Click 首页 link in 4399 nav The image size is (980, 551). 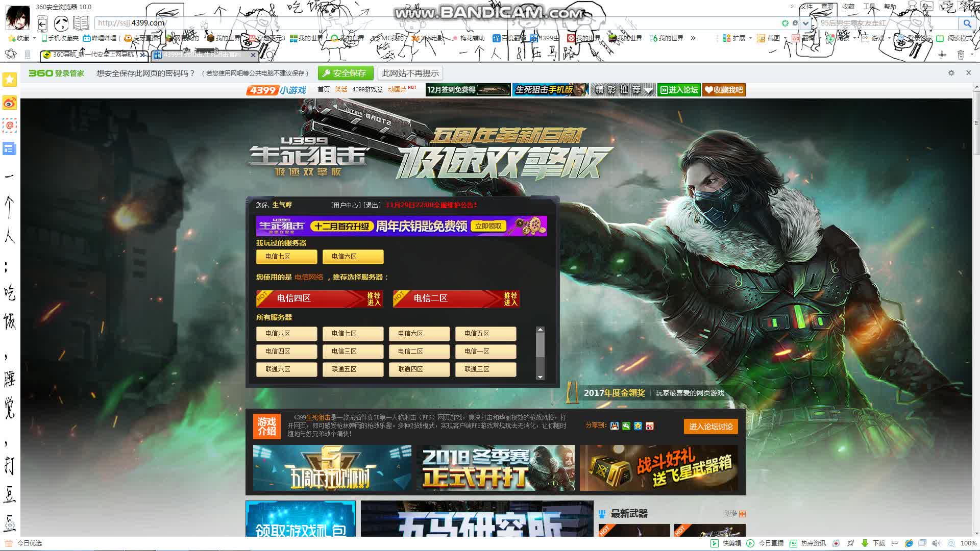(x=324, y=89)
